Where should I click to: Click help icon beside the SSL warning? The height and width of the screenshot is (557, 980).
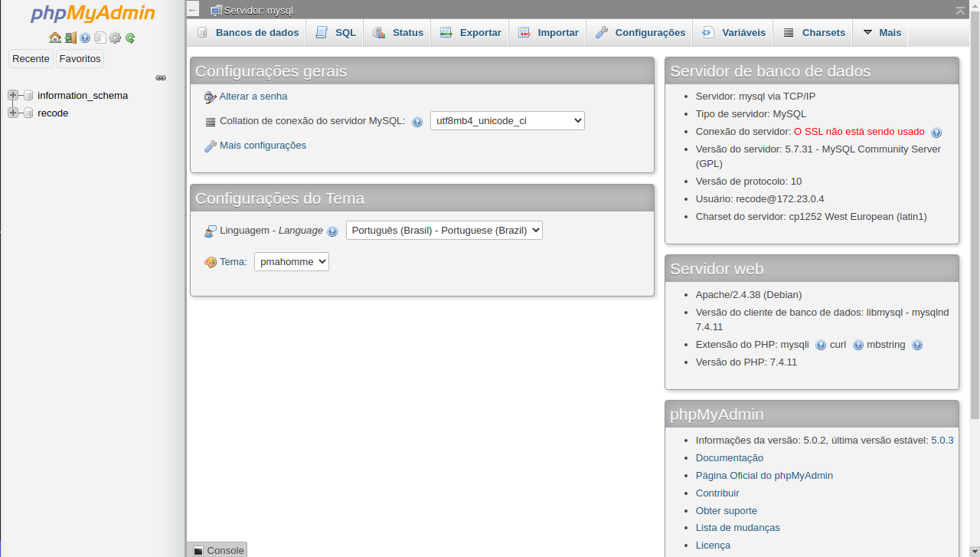tap(936, 133)
